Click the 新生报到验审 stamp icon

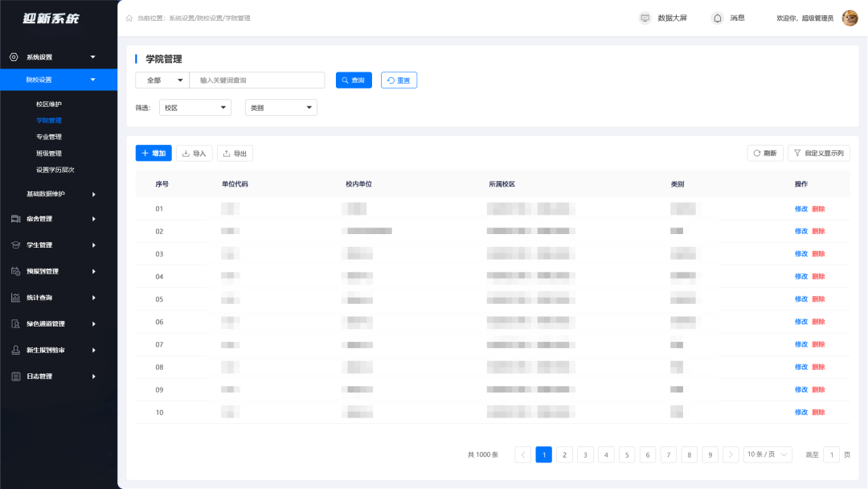coord(15,350)
